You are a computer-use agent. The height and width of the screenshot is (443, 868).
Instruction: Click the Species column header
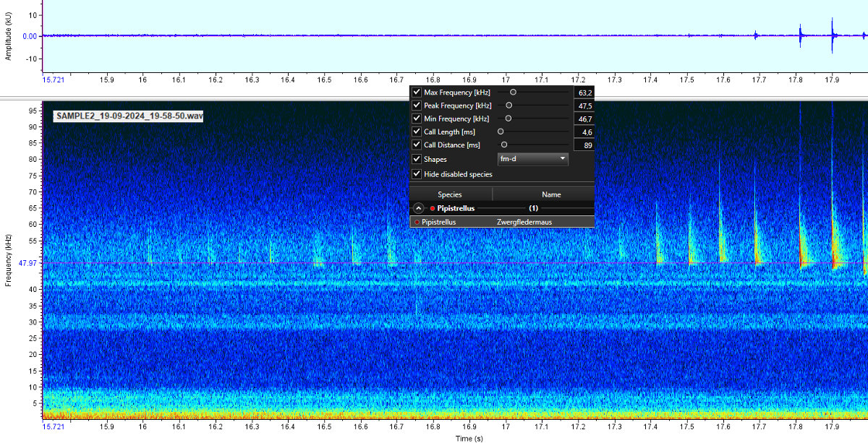[x=451, y=194]
